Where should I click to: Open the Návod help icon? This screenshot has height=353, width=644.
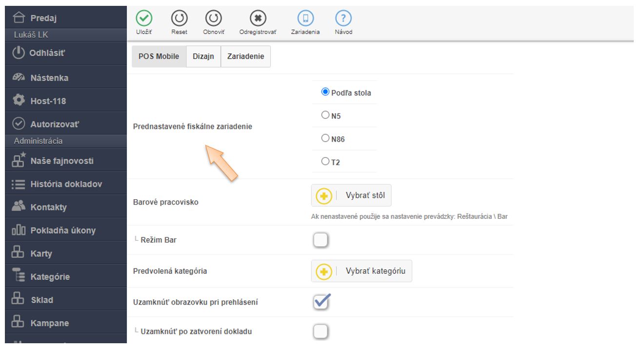(343, 19)
